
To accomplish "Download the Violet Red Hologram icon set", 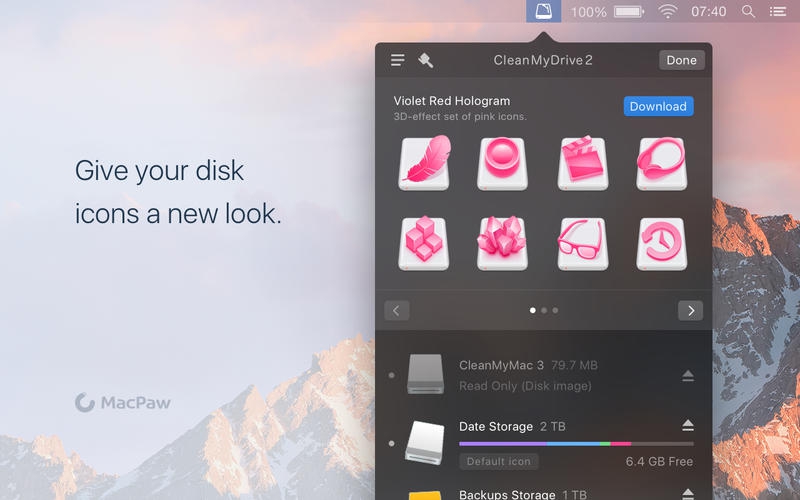I will click(658, 106).
